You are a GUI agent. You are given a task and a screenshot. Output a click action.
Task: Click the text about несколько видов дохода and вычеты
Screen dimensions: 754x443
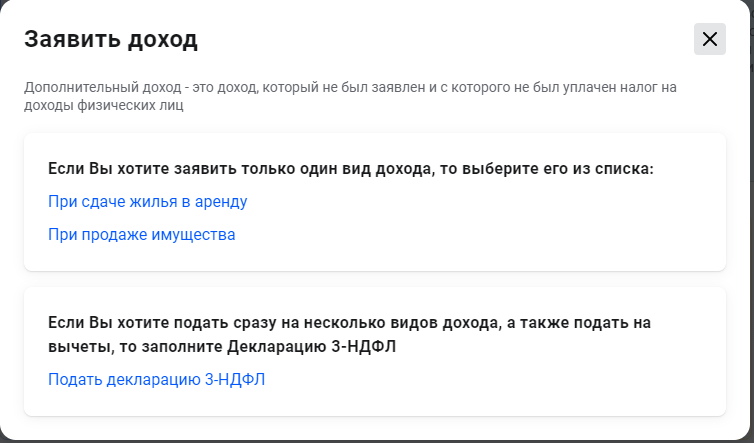(349, 334)
